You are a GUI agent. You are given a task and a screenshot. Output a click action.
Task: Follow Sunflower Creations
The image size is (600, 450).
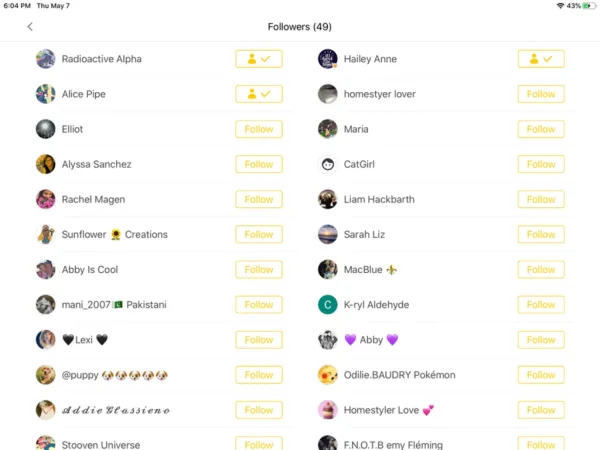click(x=259, y=234)
